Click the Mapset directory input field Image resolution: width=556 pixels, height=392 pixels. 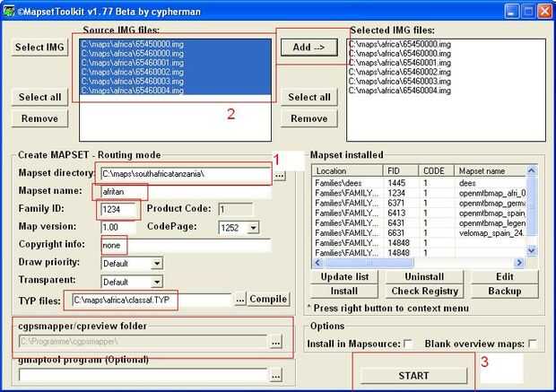(x=186, y=174)
